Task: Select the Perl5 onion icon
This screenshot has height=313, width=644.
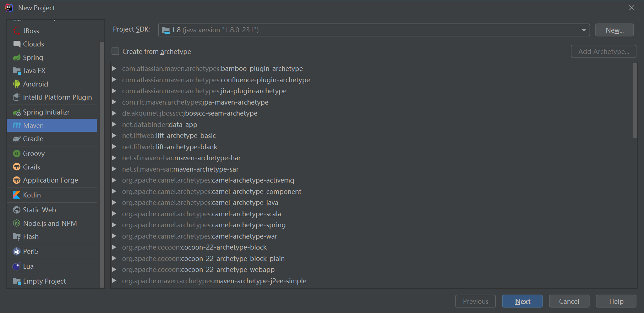Action: tap(17, 251)
